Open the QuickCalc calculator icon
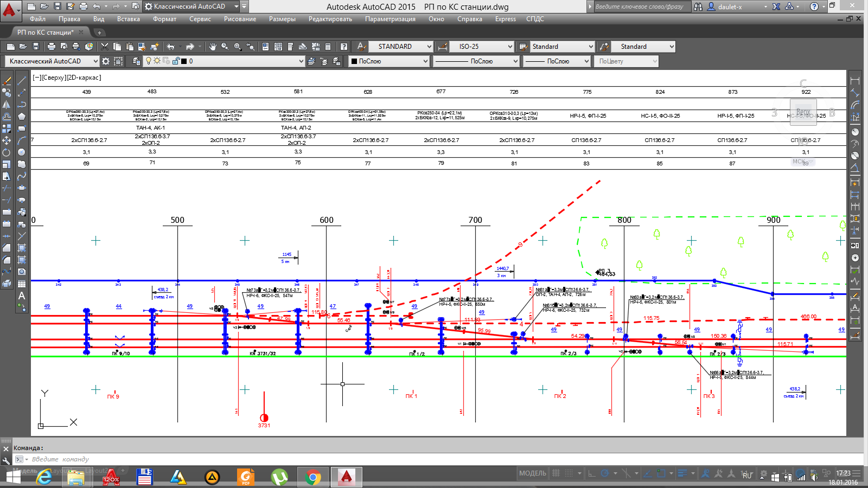This screenshot has height=488, width=868. coord(328,47)
